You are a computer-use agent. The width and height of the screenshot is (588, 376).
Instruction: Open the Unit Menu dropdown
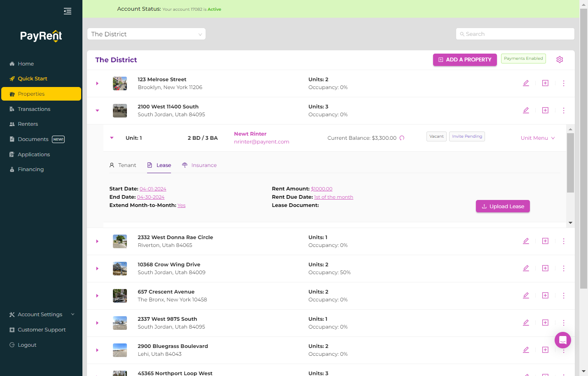click(538, 138)
